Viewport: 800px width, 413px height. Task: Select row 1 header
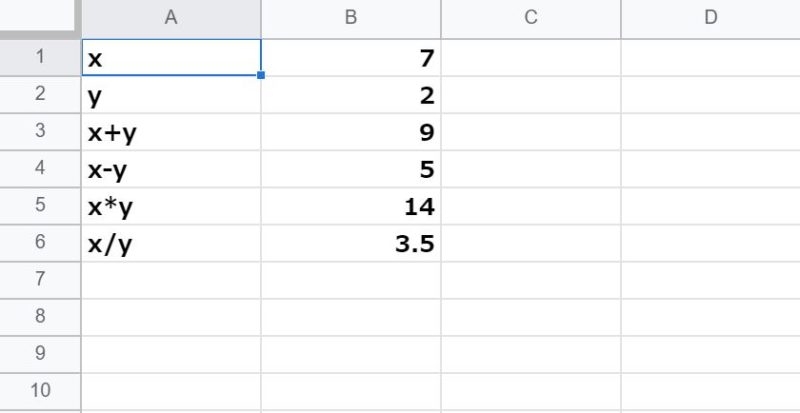(x=40, y=58)
